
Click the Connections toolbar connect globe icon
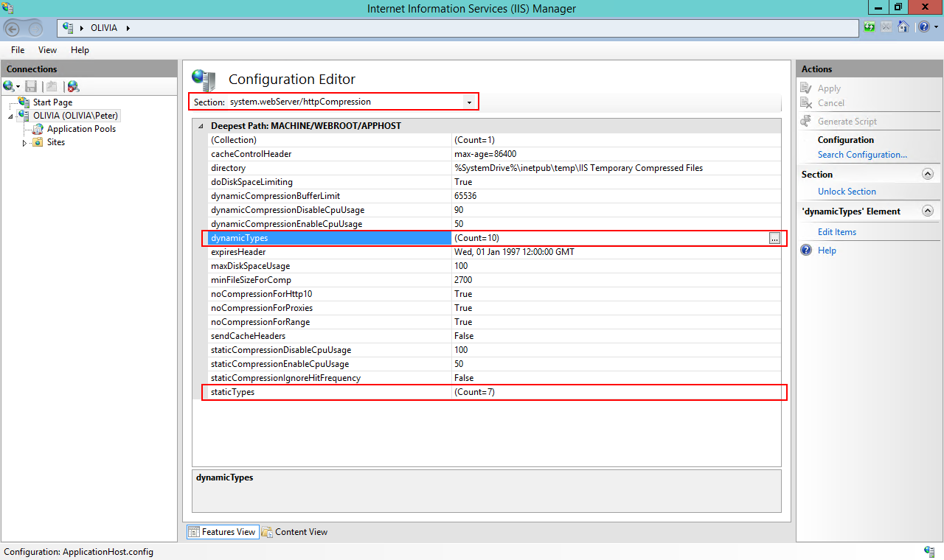9,86
